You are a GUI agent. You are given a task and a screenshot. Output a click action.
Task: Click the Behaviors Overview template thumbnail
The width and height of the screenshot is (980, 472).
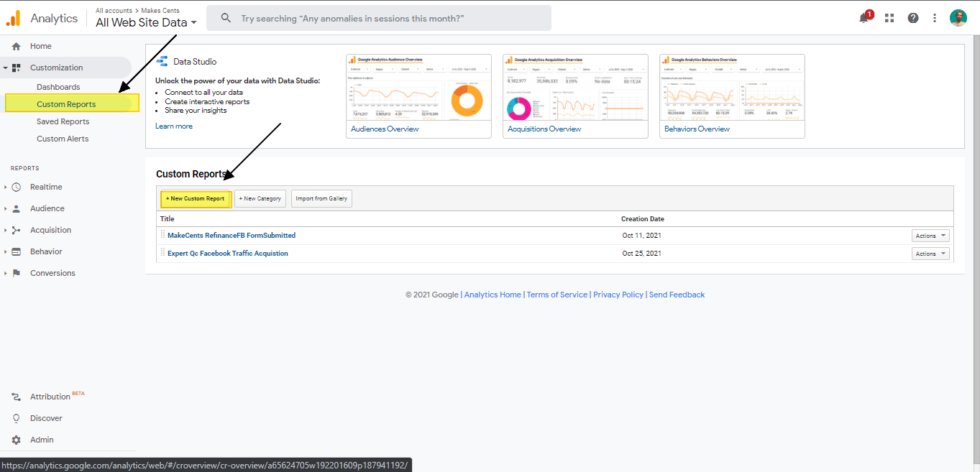click(732, 88)
